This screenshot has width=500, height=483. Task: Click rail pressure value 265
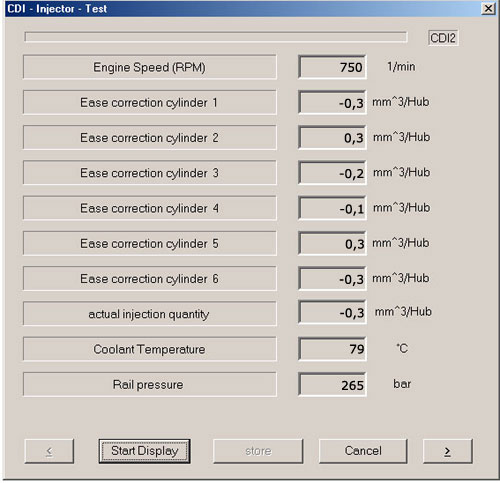click(x=332, y=384)
